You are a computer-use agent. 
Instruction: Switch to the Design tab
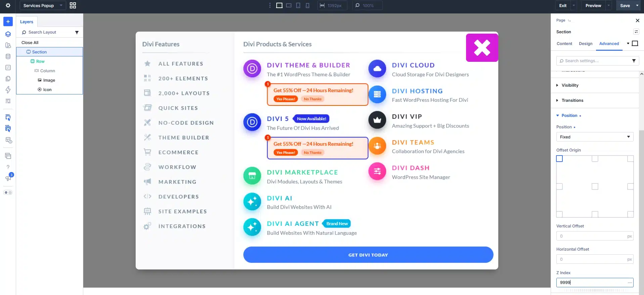pos(586,44)
